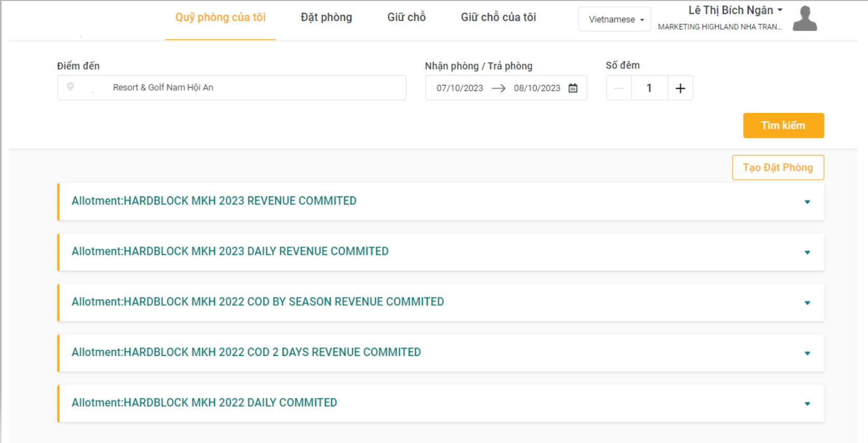Open the calendar date picker icon
The width and height of the screenshot is (868, 443).
click(x=572, y=88)
